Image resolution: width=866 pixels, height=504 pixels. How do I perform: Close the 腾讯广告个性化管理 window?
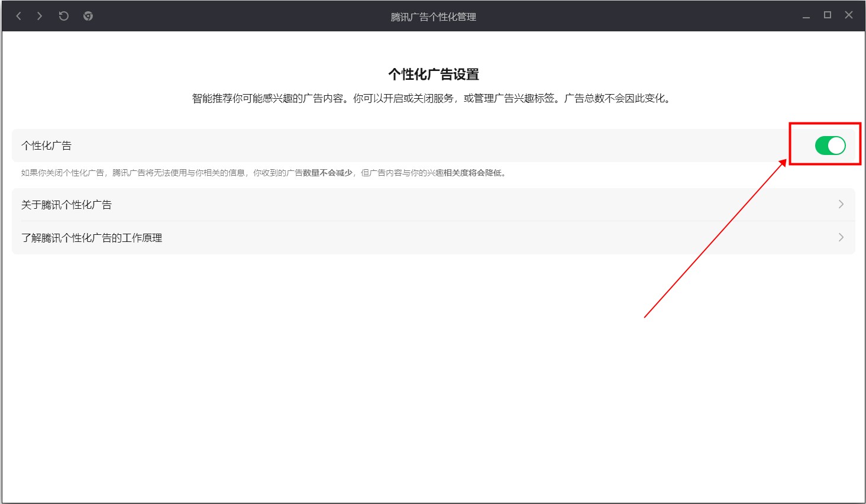pyautogui.click(x=849, y=15)
